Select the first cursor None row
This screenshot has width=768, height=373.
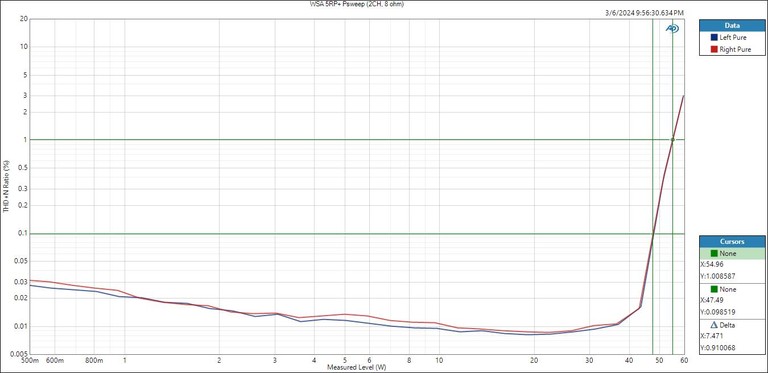click(x=732, y=254)
